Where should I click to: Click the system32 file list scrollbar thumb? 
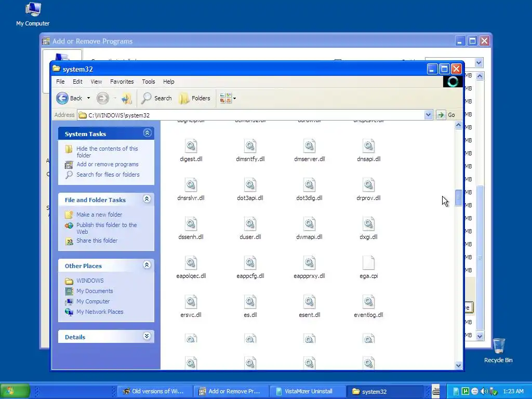click(x=458, y=197)
